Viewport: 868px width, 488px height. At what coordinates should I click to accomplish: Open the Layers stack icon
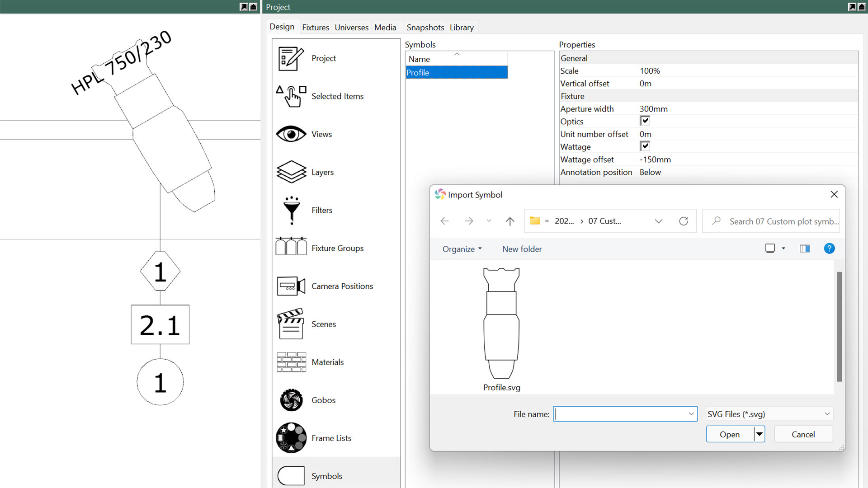[291, 172]
